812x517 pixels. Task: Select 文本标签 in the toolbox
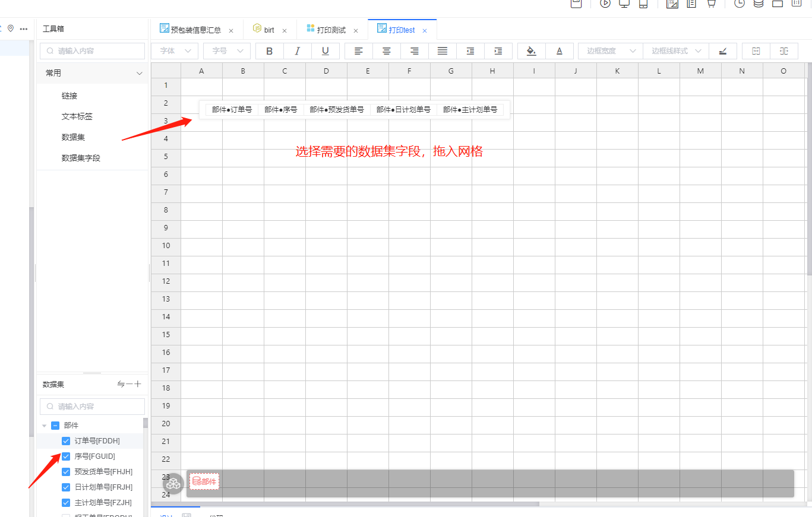[x=77, y=116]
